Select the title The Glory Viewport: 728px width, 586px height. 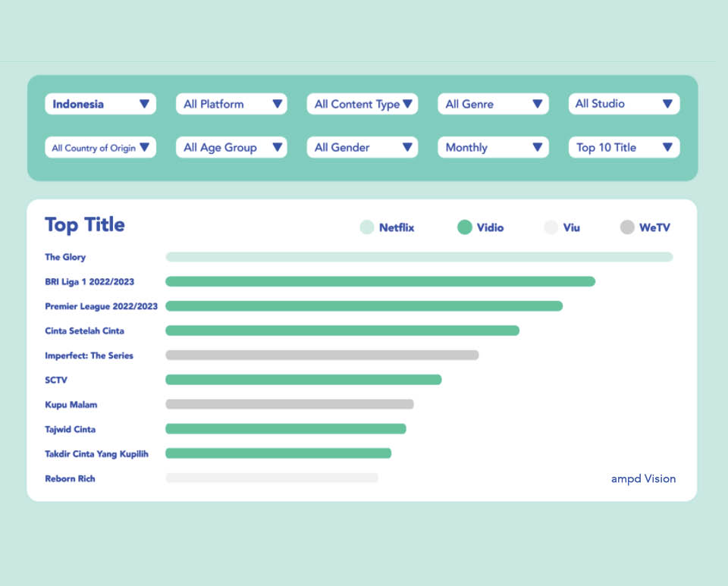click(x=65, y=257)
